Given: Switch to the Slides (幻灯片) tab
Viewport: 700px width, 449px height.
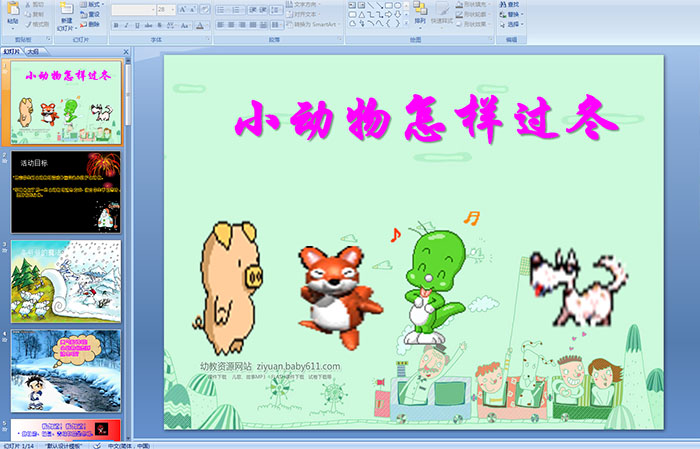Looking at the screenshot, I should coord(12,51).
